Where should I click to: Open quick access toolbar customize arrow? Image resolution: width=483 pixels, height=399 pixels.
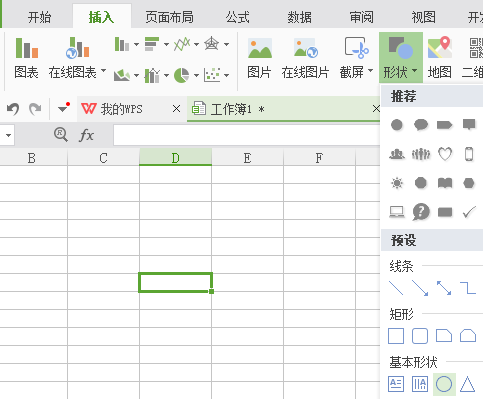coord(63,109)
